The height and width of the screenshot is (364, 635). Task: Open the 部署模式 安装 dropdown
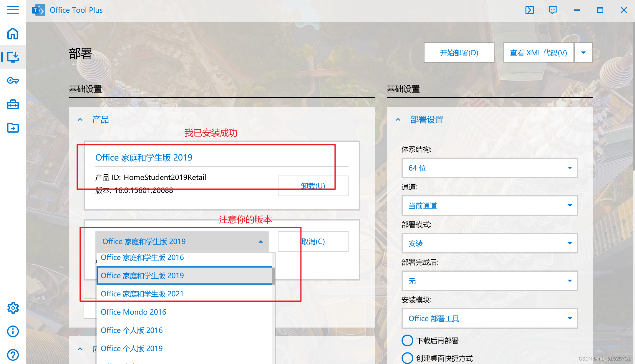tap(490, 243)
